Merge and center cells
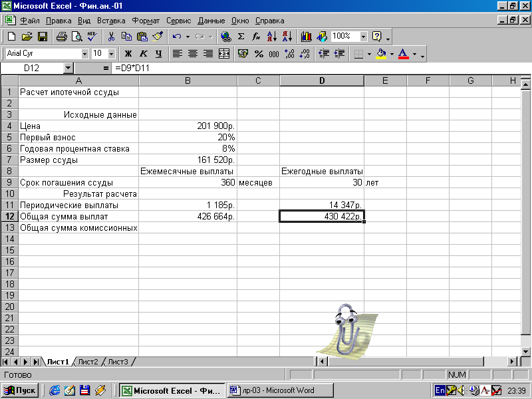Screen dimensions: 532x399 click(223, 54)
